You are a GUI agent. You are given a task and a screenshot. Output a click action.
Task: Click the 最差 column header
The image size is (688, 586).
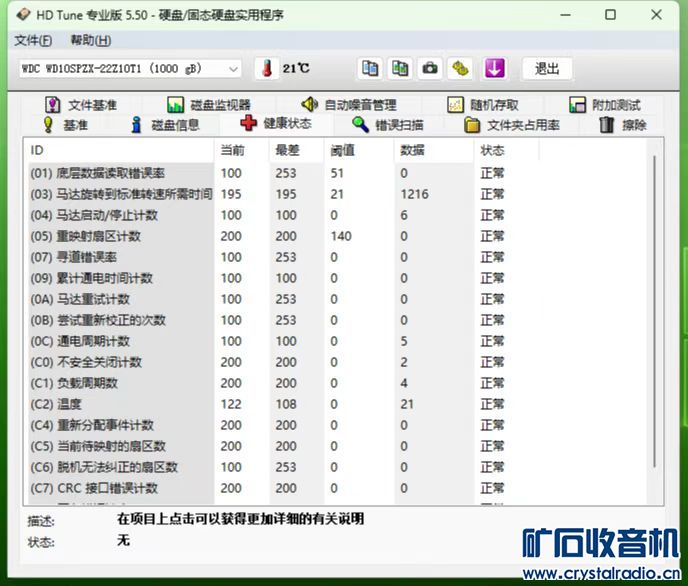[297, 150]
